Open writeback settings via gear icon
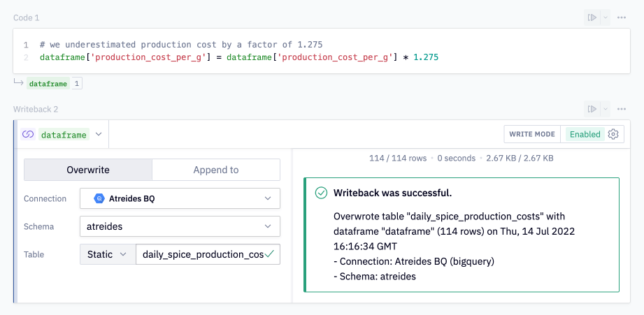 613,134
